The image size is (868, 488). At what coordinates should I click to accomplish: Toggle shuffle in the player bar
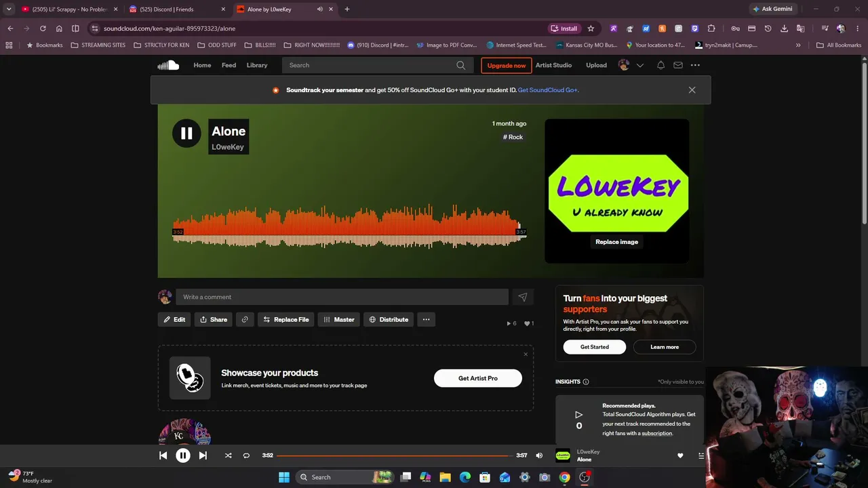tap(228, 455)
